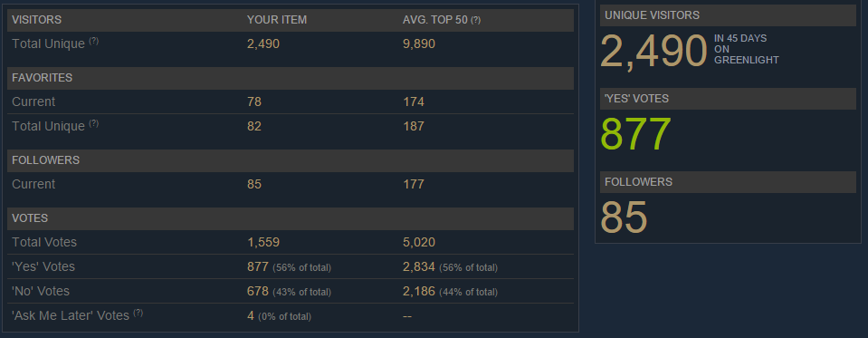Click the VOTES section header
Image resolution: width=868 pixels, height=338 pixels.
(30, 218)
